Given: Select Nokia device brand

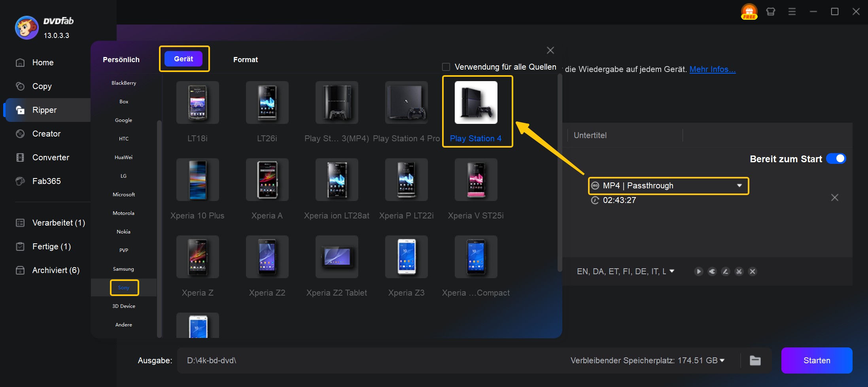Looking at the screenshot, I should (x=124, y=232).
